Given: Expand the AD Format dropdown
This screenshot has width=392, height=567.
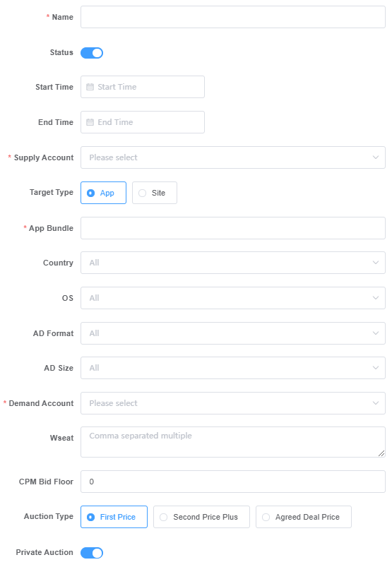Looking at the screenshot, I should (233, 333).
